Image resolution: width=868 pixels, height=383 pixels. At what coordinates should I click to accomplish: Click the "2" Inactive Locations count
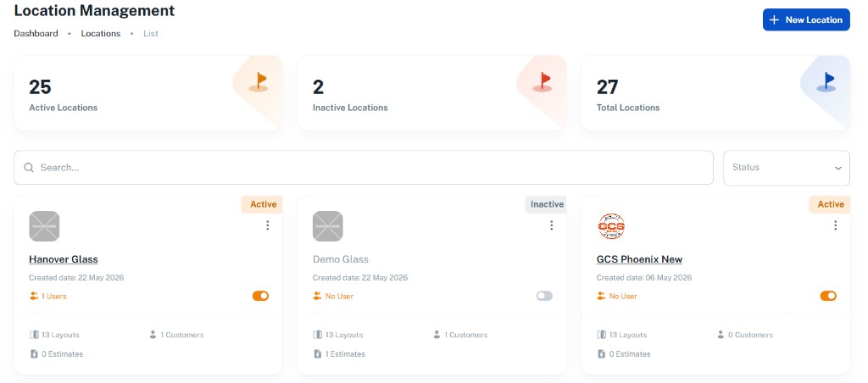(319, 87)
